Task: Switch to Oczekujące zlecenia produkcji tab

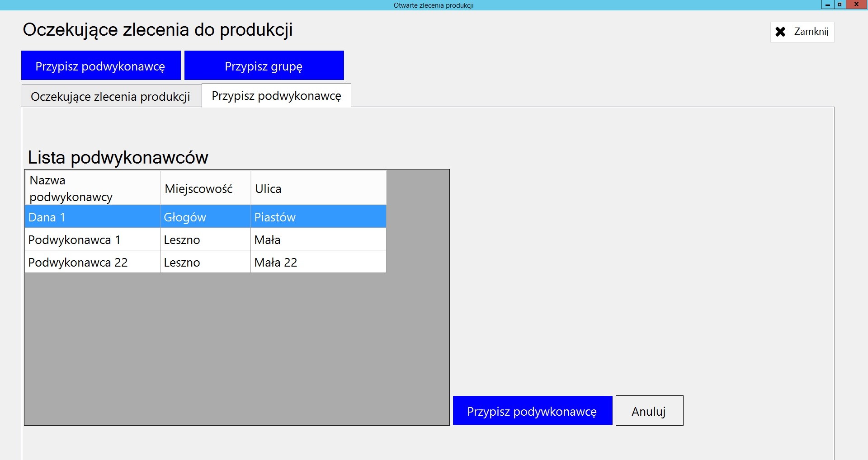Action: pyautogui.click(x=111, y=96)
